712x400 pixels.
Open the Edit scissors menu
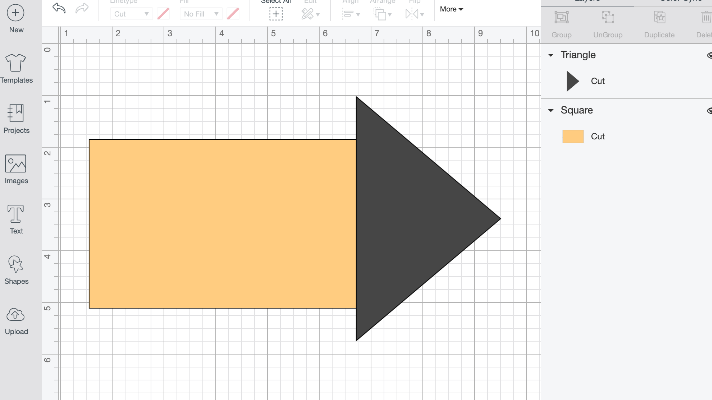pos(310,14)
